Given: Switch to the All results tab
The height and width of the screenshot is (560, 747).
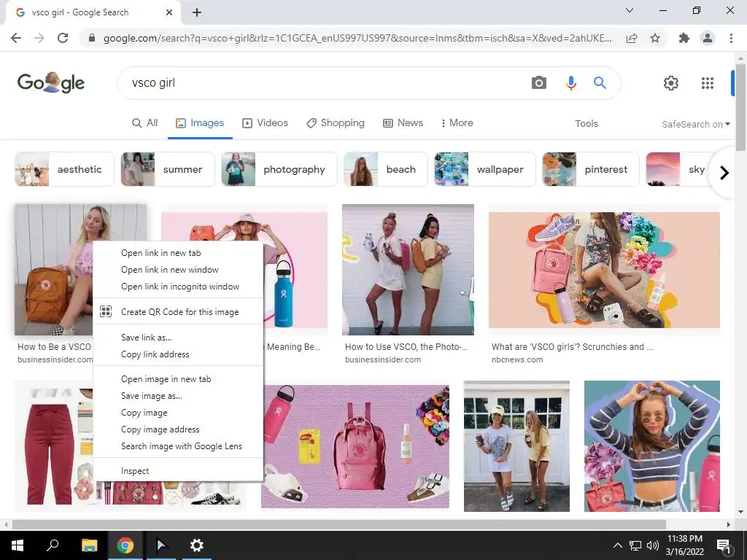Looking at the screenshot, I should 145,122.
